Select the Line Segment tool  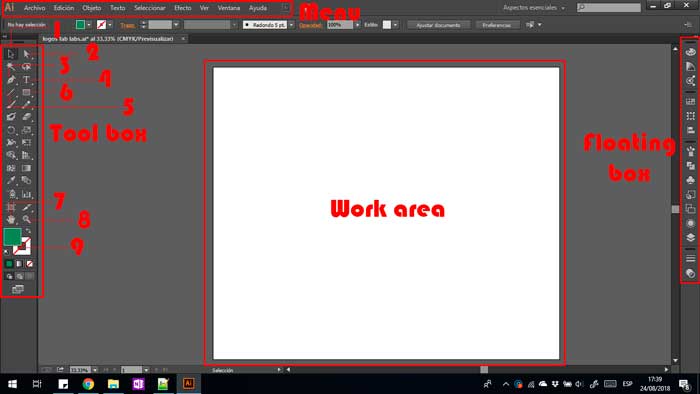click(x=11, y=92)
